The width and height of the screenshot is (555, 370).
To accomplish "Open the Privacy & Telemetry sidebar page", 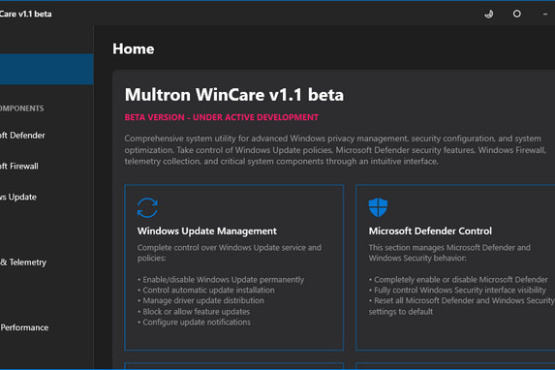I will (x=23, y=262).
